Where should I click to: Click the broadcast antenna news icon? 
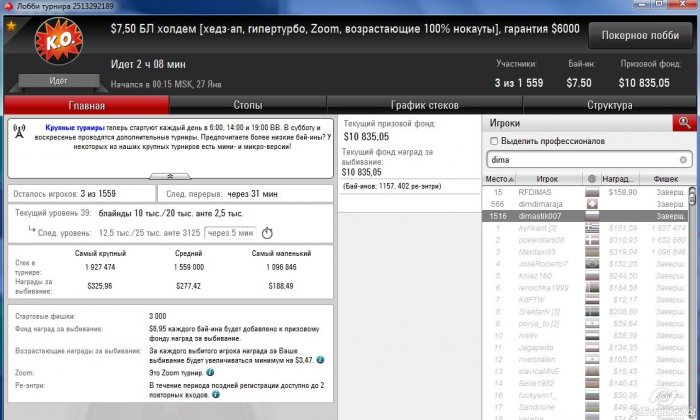[19, 131]
